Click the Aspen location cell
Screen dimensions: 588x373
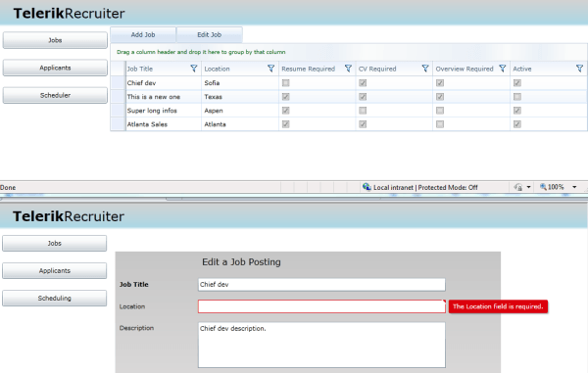pyautogui.click(x=240, y=111)
